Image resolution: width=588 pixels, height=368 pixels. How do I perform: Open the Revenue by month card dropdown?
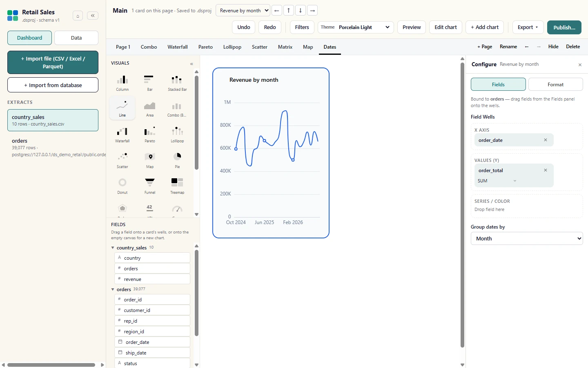(x=243, y=10)
